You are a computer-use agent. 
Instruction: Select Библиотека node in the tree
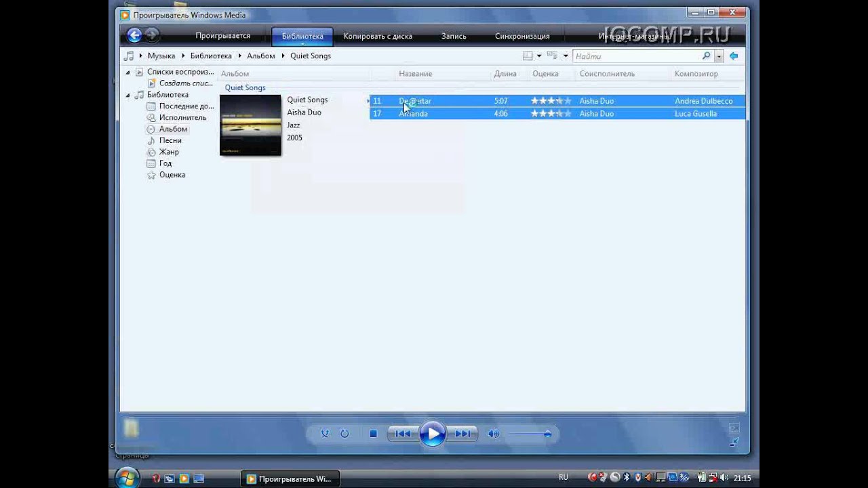[167, 95]
